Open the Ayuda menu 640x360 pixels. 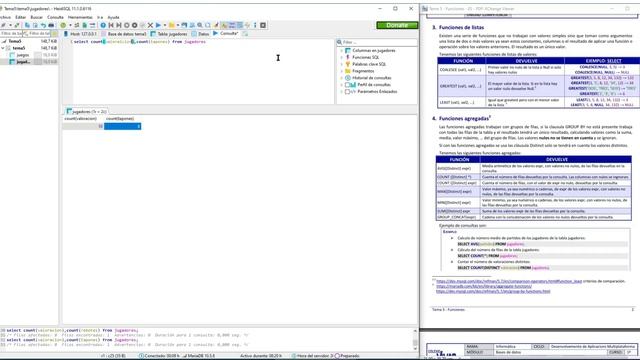click(x=113, y=17)
